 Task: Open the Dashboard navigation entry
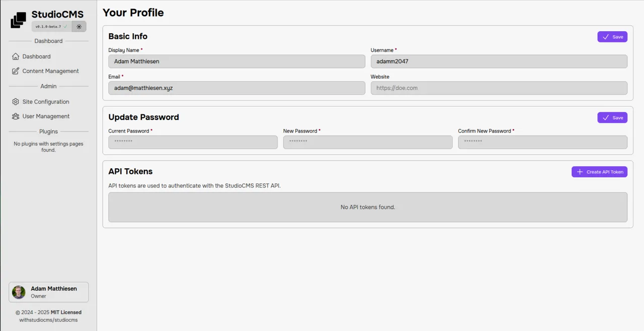point(36,56)
